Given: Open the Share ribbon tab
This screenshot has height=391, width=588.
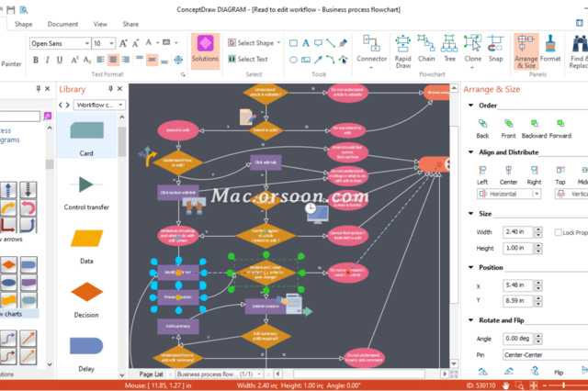Looking at the screenshot, I should click(130, 24).
